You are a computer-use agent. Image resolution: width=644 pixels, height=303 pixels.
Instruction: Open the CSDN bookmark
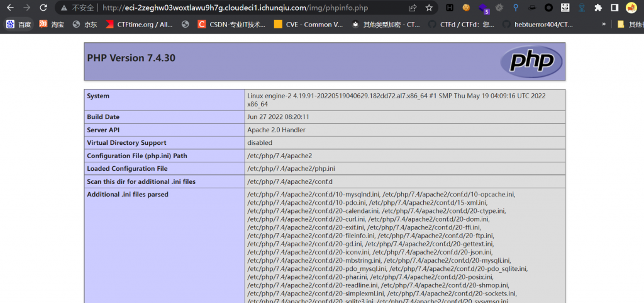pyautogui.click(x=231, y=25)
